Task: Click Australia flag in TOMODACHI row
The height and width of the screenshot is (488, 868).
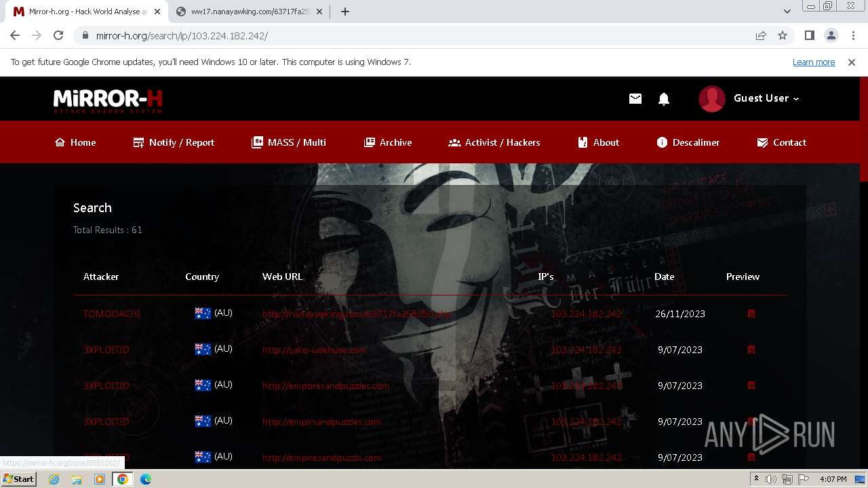Action: coord(203,313)
